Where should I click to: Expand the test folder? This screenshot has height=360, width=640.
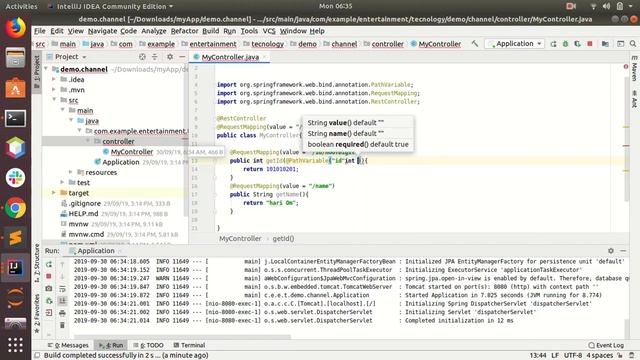(x=62, y=182)
